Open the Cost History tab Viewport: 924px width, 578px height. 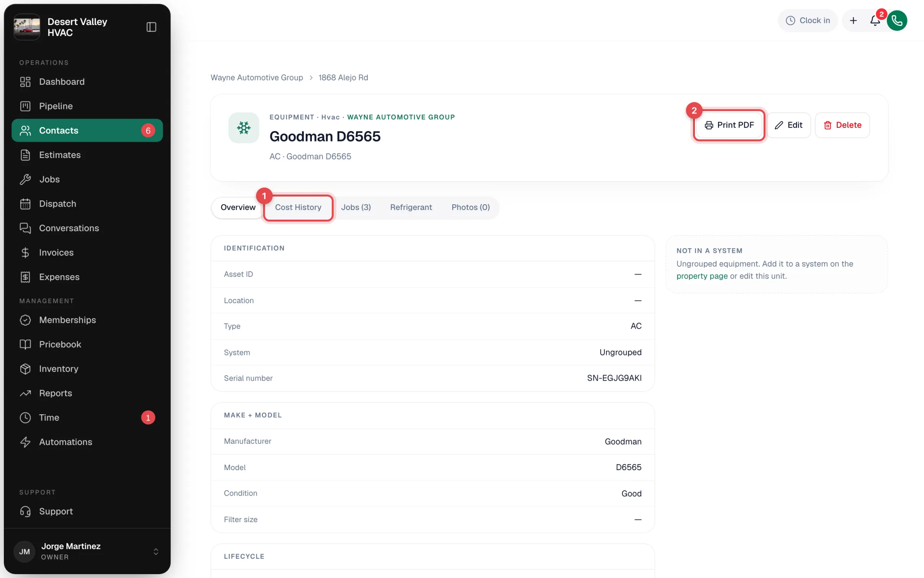298,208
